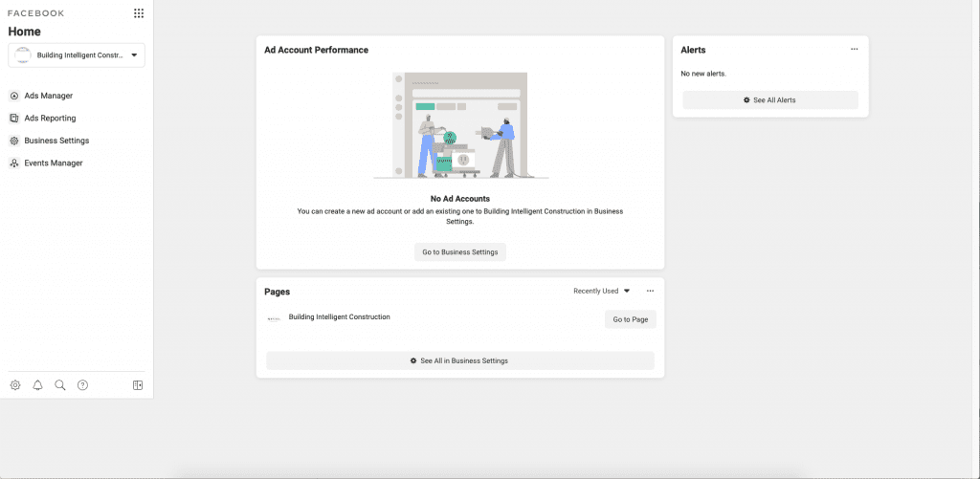This screenshot has width=980, height=479.
Task: Click the Home heading in sidebar
Action: point(24,32)
